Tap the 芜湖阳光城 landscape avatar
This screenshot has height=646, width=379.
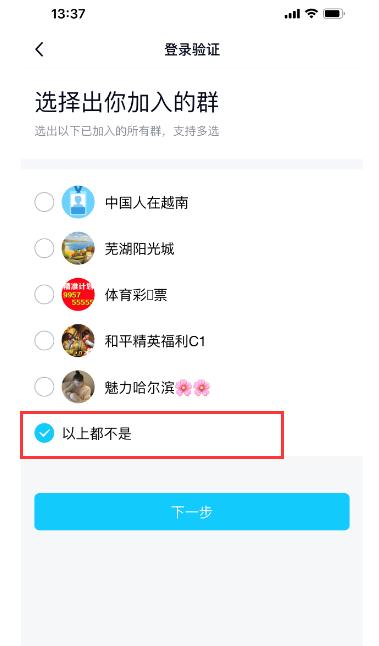click(78, 248)
